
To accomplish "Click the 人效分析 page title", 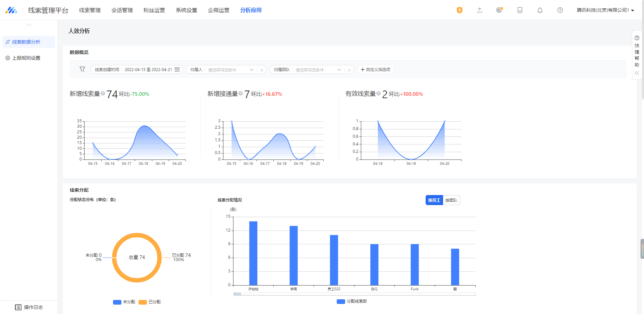I will (x=79, y=31).
